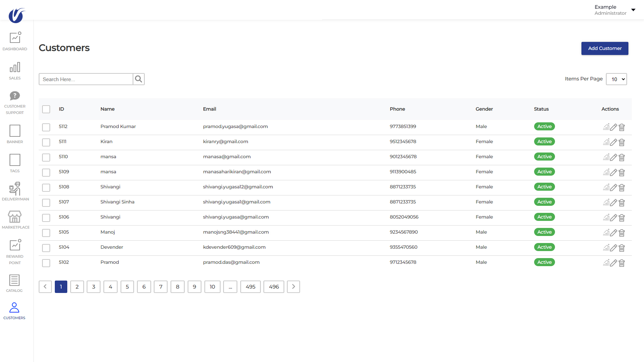Expand the Administrator account dropdown arrow
The width and height of the screenshot is (644, 362).
click(633, 10)
